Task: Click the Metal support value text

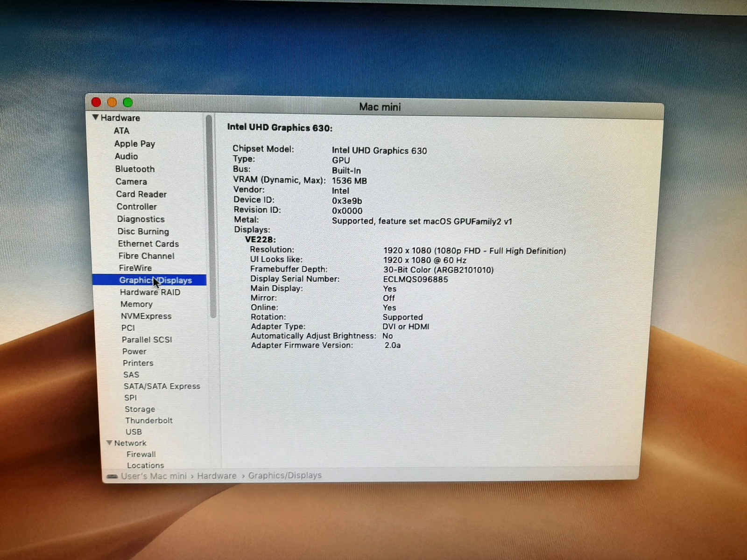Action: (422, 221)
